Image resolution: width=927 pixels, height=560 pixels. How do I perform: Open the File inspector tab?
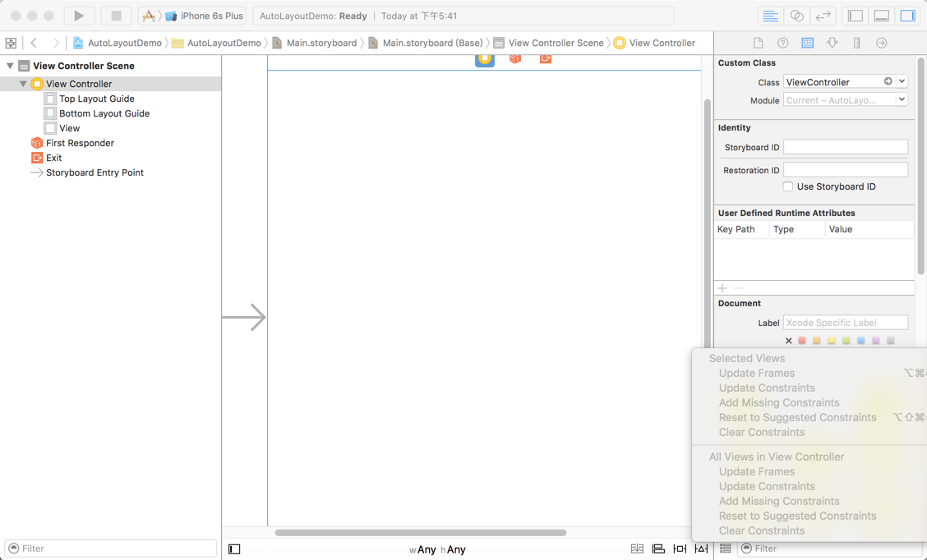coord(758,43)
